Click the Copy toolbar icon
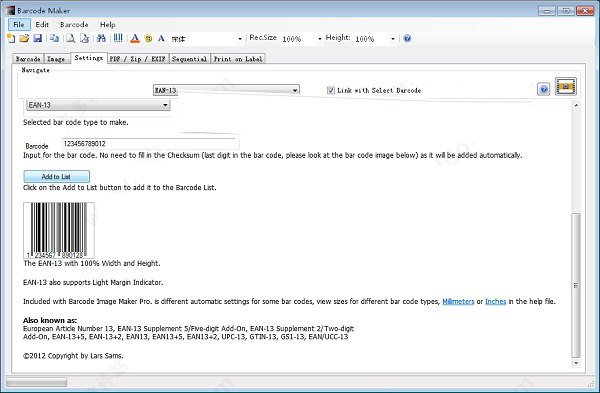Screen dimensions: 600x393 coord(54,38)
